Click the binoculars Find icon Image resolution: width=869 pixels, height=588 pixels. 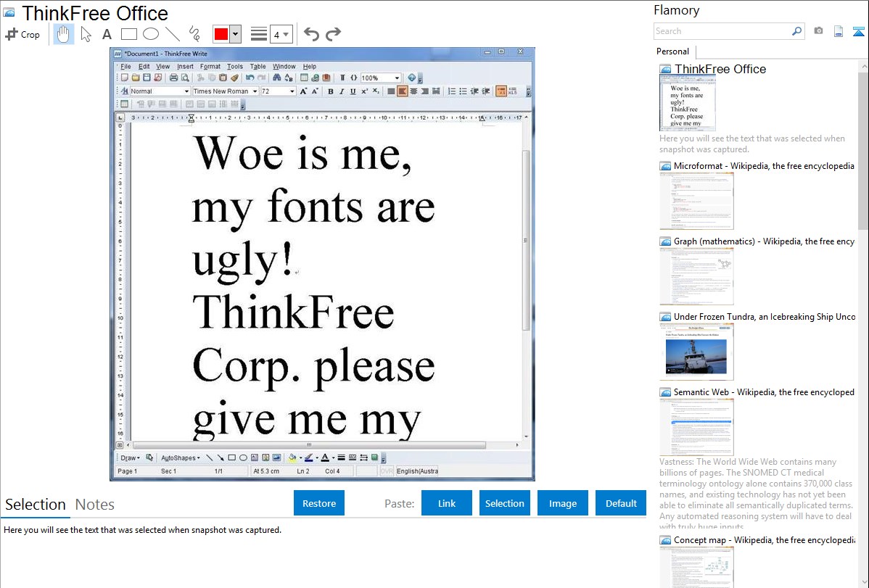(x=276, y=78)
